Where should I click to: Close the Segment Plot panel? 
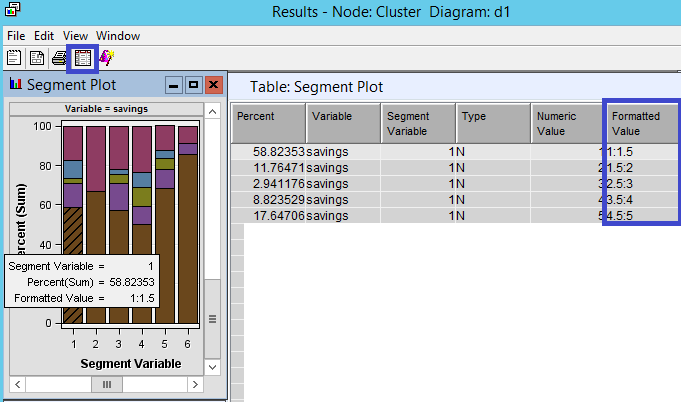point(214,85)
